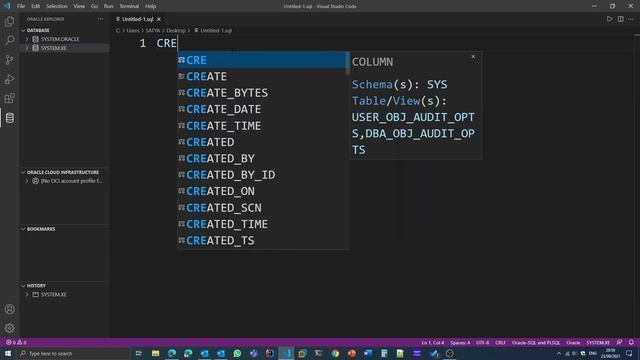This screenshot has width=640, height=360.
Task: Click the SYSTEM.XE folder icon under History
Action: [x=36, y=294]
